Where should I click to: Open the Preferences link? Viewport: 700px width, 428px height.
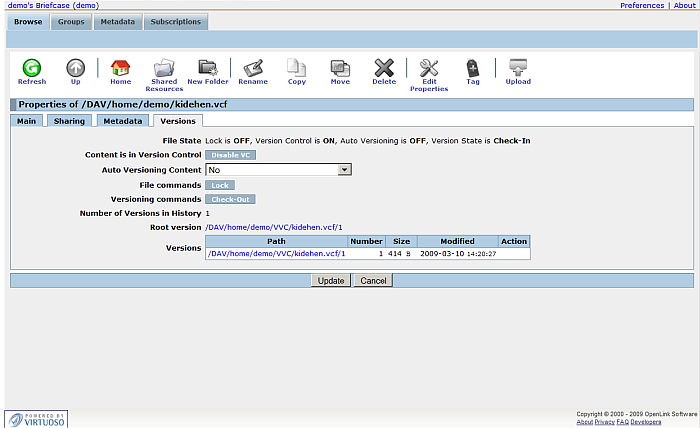click(x=642, y=5)
